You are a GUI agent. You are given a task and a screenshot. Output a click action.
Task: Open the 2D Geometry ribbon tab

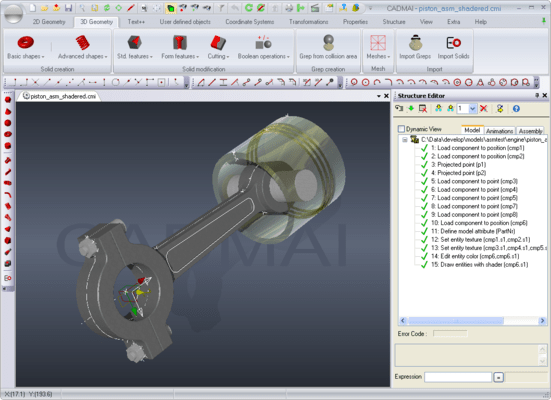(x=49, y=22)
